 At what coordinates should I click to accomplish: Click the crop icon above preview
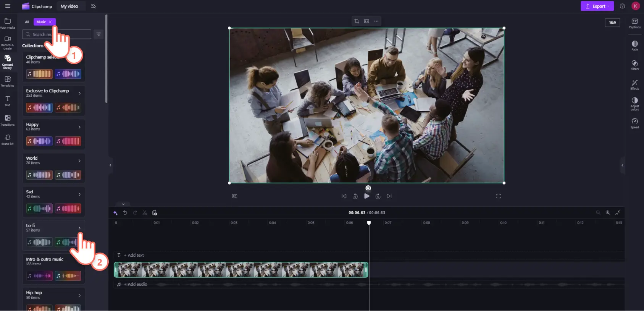pyautogui.click(x=357, y=21)
